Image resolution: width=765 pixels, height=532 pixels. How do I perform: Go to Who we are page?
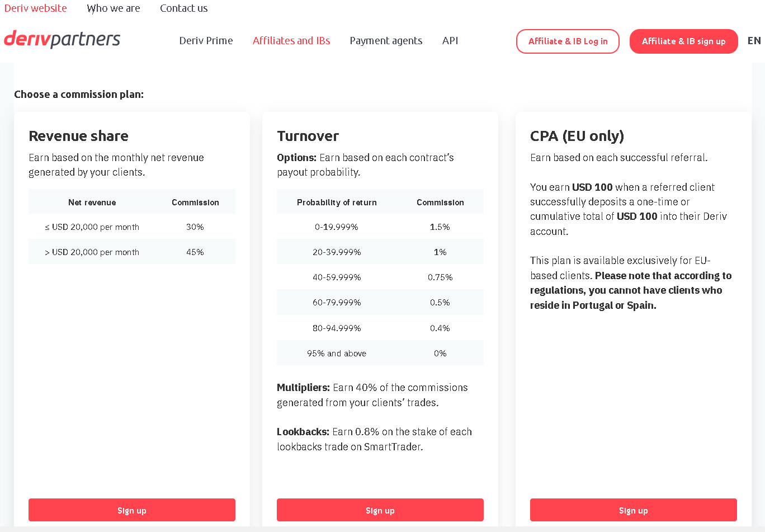pos(114,8)
